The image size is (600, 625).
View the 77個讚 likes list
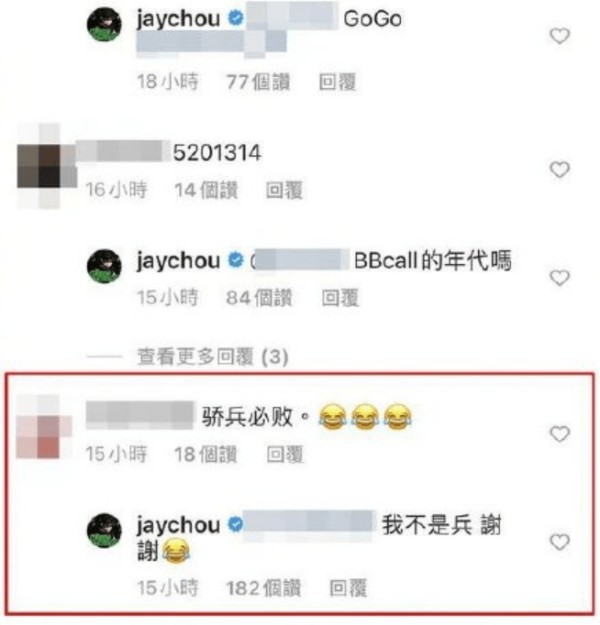(x=258, y=83)
